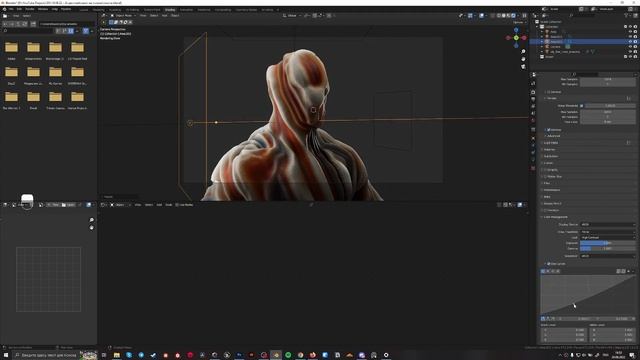Click the file browser path field
This screenshot has height=360, width=640.
click(67, 24)
